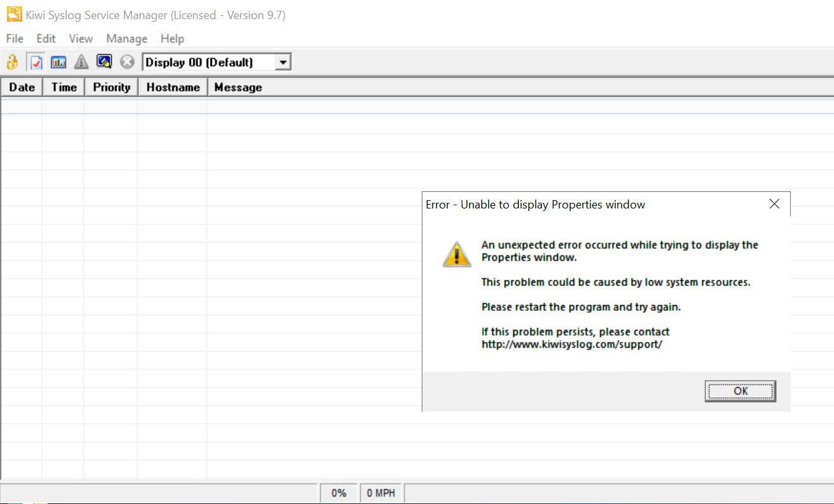
Task: Click the Date column header
Action: [x=22, y=87]
